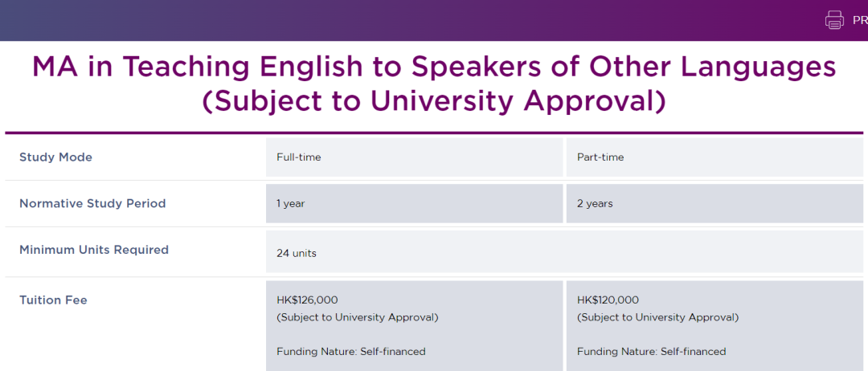Click the Minimum Units Required label

tap(94, 251)
